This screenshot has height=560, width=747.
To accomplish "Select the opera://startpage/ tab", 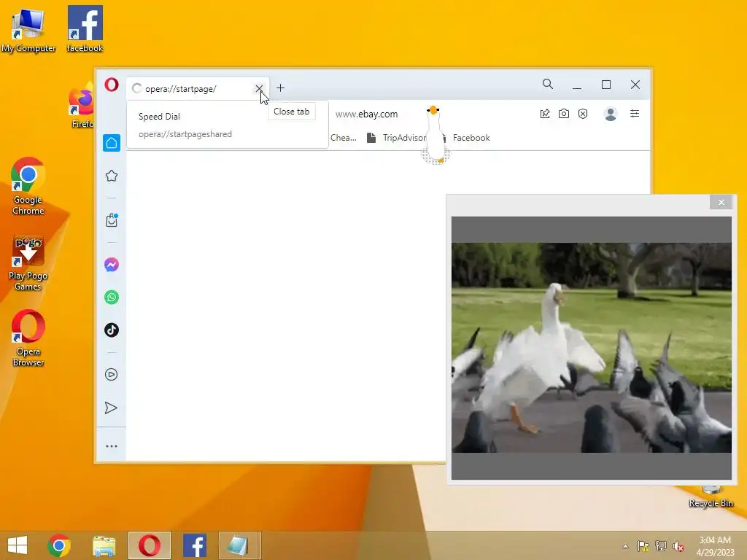I will 198,88.
